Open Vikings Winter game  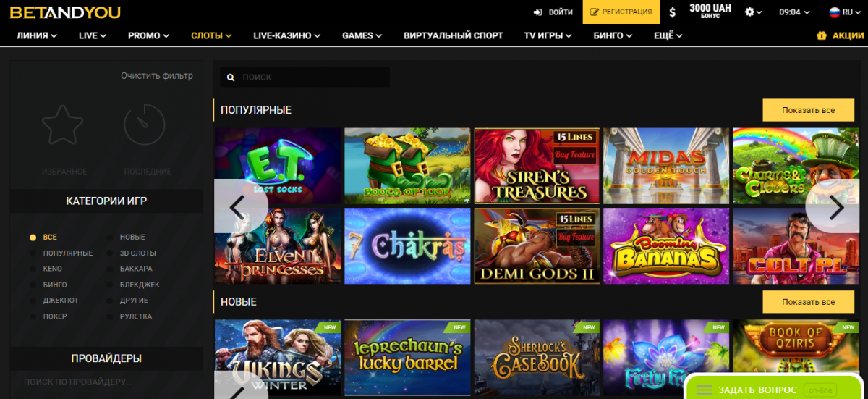tap(278, 359)
